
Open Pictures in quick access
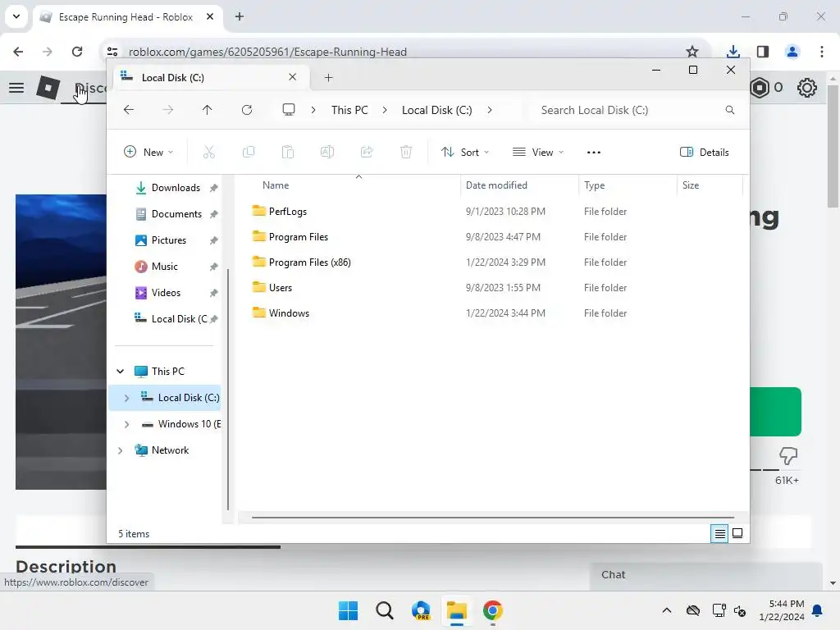[168, 240]
